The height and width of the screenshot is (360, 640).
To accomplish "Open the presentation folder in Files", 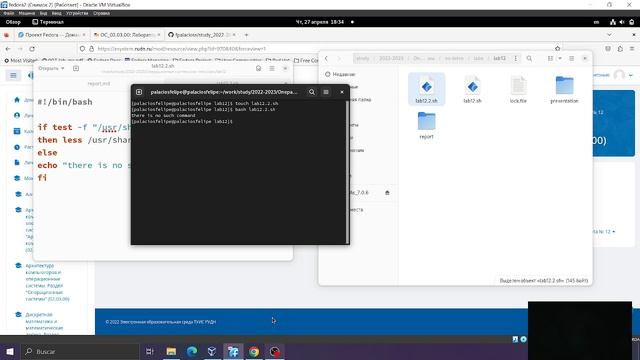I will click(564, 89).
